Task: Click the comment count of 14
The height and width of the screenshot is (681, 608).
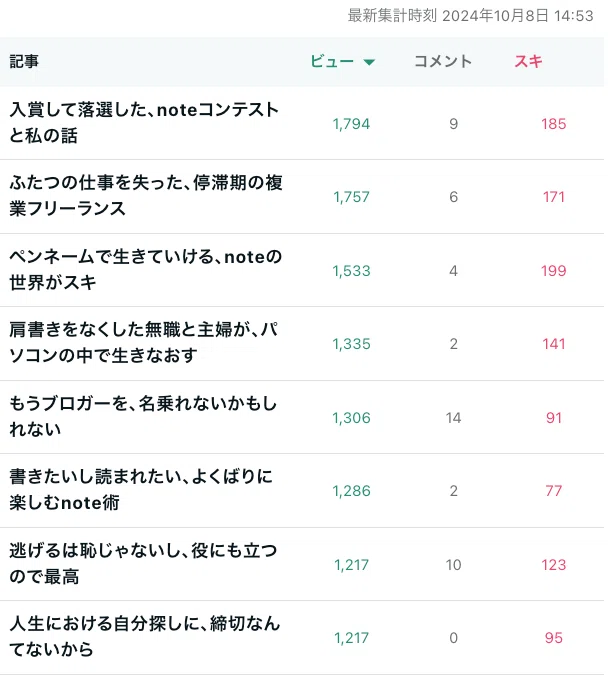Action: click(453, 418)
